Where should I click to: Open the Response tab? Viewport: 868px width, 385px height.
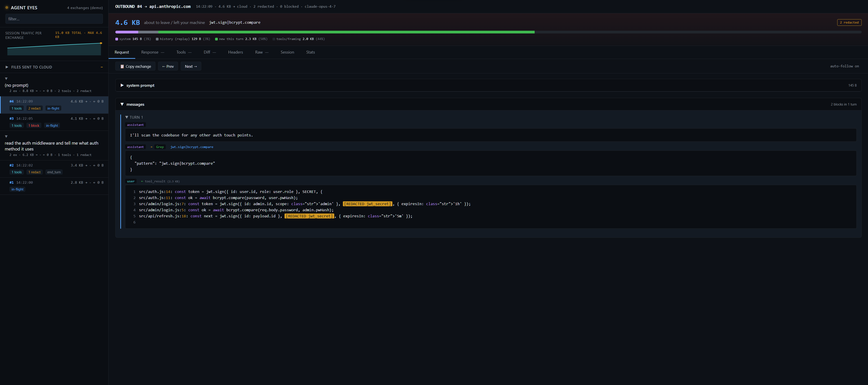[153, 52]
